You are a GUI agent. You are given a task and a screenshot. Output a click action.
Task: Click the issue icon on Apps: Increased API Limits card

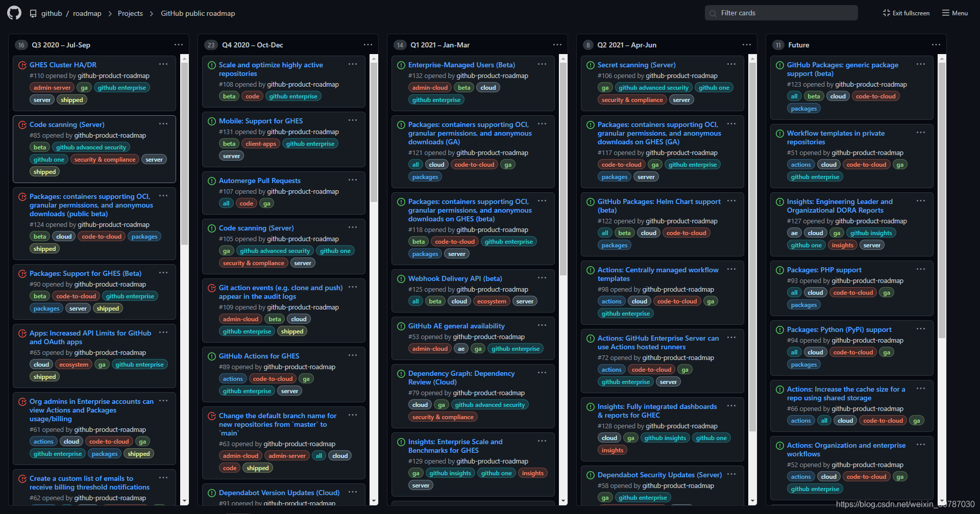pyautogui.click(x=22, y=333)
